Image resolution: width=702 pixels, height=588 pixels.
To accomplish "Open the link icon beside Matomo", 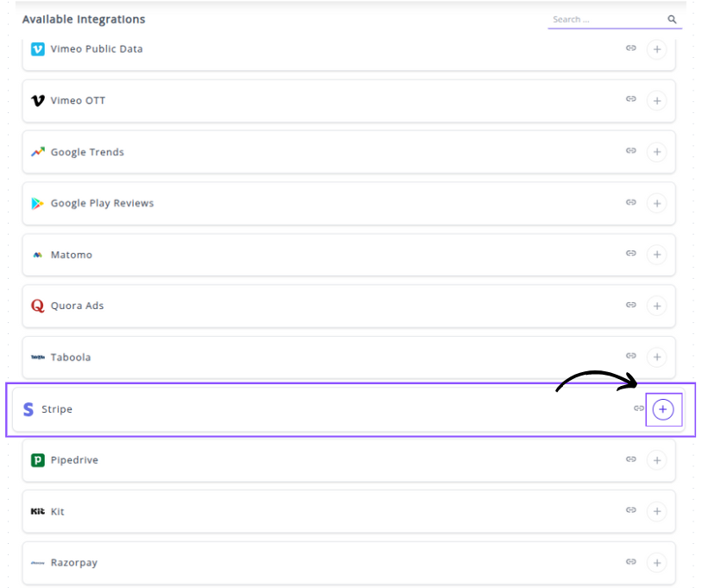I will coord(631,254).
